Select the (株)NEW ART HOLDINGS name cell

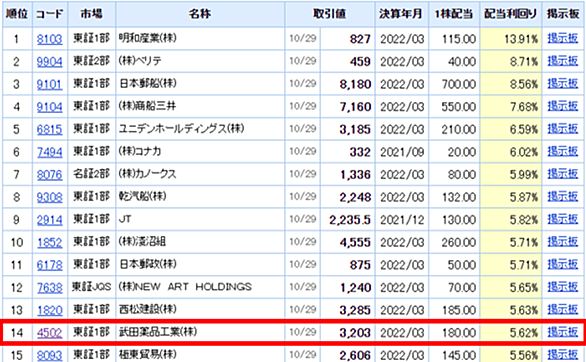tap(200, 288)
